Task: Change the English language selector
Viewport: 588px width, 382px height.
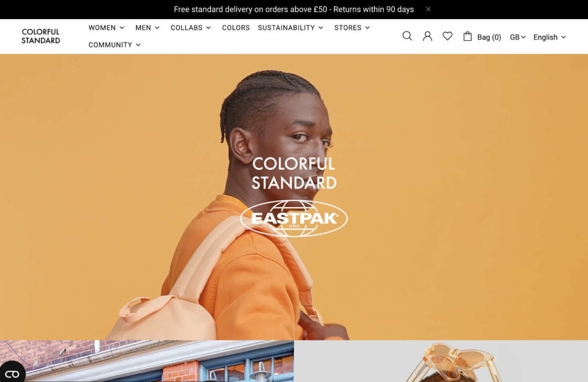Action: pyautogui.click(x=549, y=37)
